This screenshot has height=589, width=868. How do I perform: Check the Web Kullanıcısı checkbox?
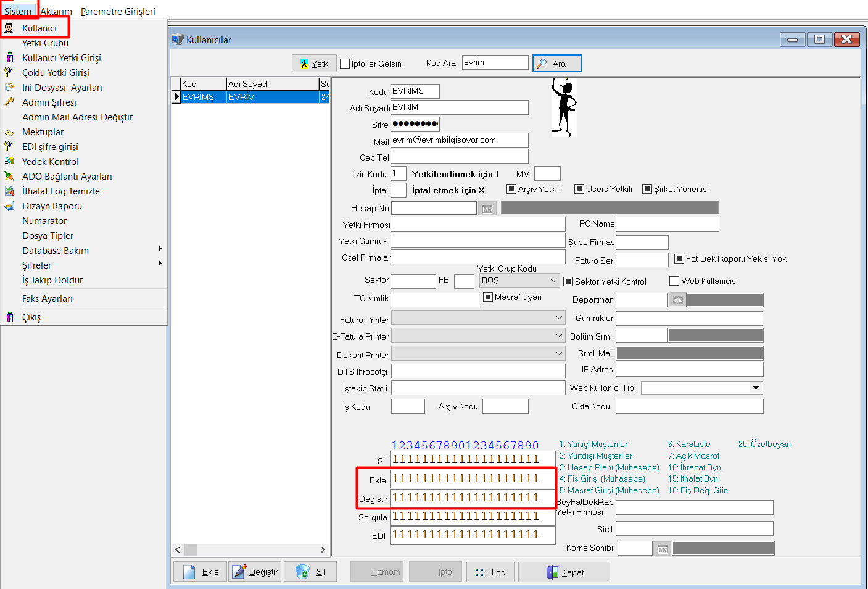[x=674, y=281]
